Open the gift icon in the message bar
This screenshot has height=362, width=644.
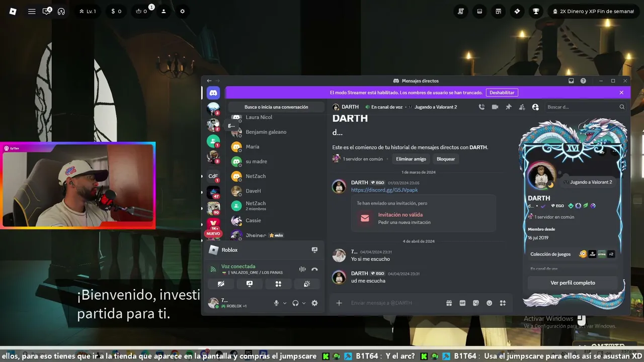pyautogui.click(x=449, y=303)
